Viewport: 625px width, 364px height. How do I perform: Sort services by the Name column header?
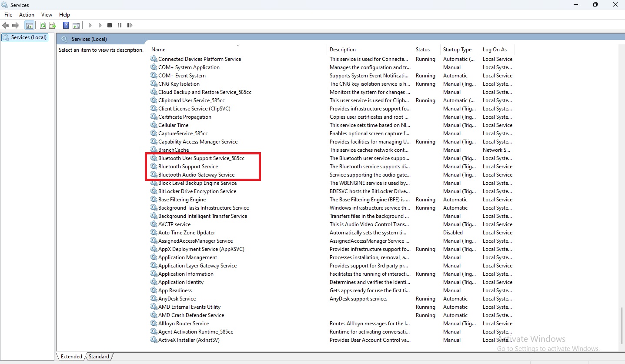click(x=158, y=50)
